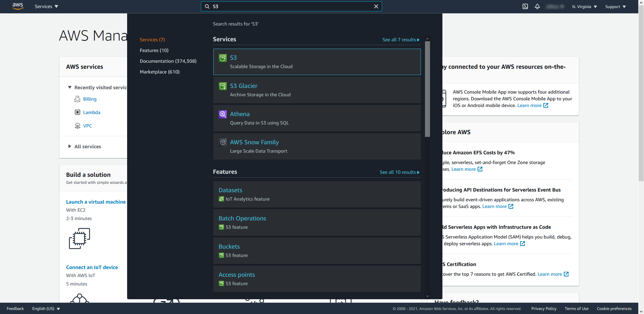This screenshot has height=314, width=644.
Task: Click the AWS Snow Family icon
Action: click(223, 143)
